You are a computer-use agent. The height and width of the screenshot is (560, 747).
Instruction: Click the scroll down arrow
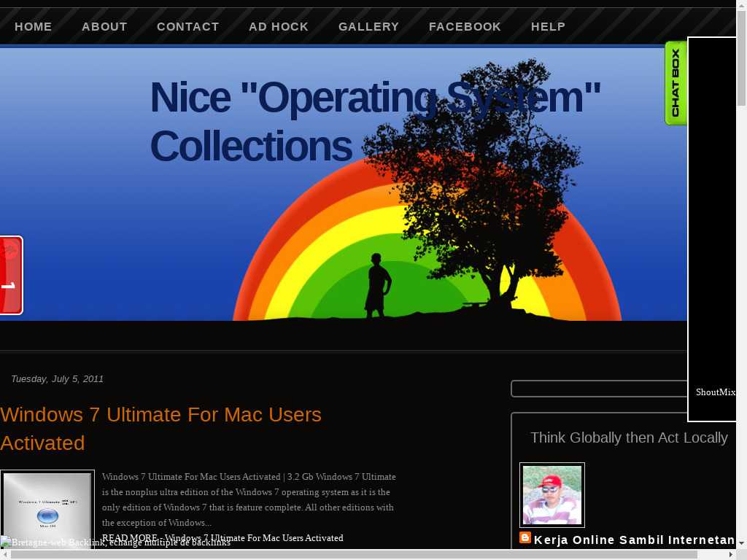pyautogui.click(x=741, y=543)
